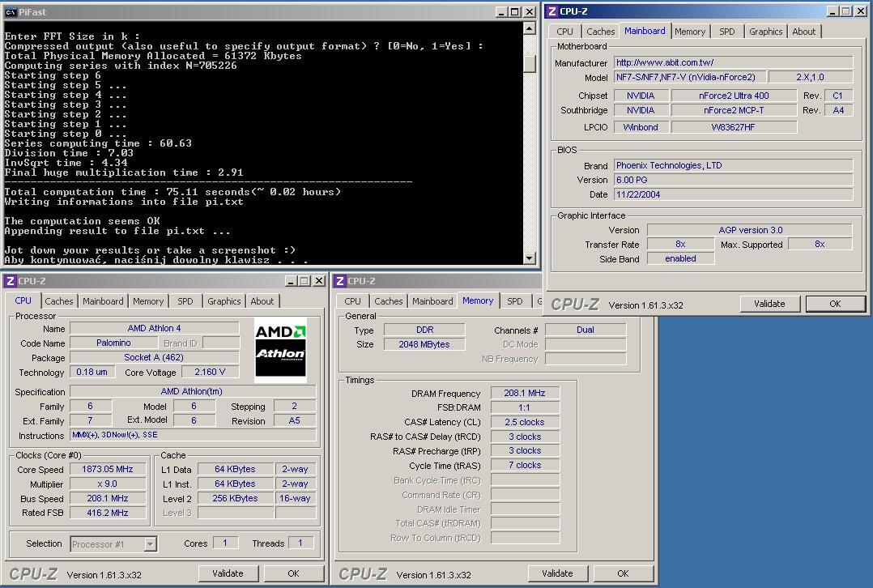Open Mainboard tab in the Processor CPU-Z window

(103, 301)
